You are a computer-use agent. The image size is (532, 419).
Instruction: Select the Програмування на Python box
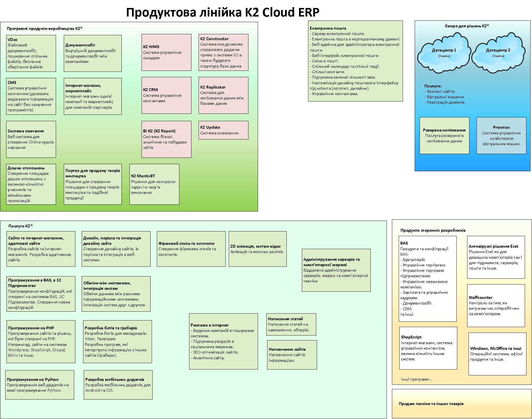coord(40,385)
